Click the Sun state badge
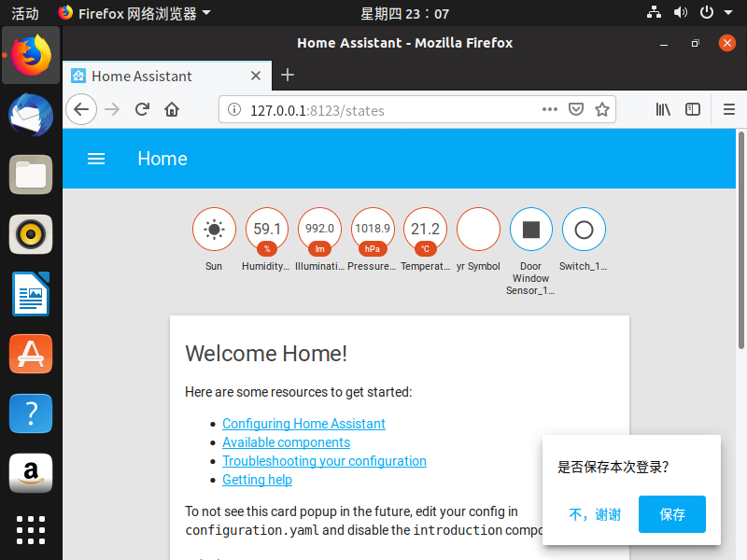The width and height of the screenshot is (747, 560). [214, 230]
